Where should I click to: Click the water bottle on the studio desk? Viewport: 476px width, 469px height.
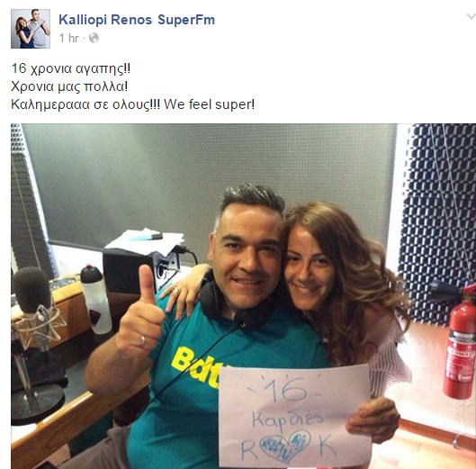click(x=95, y=300)
